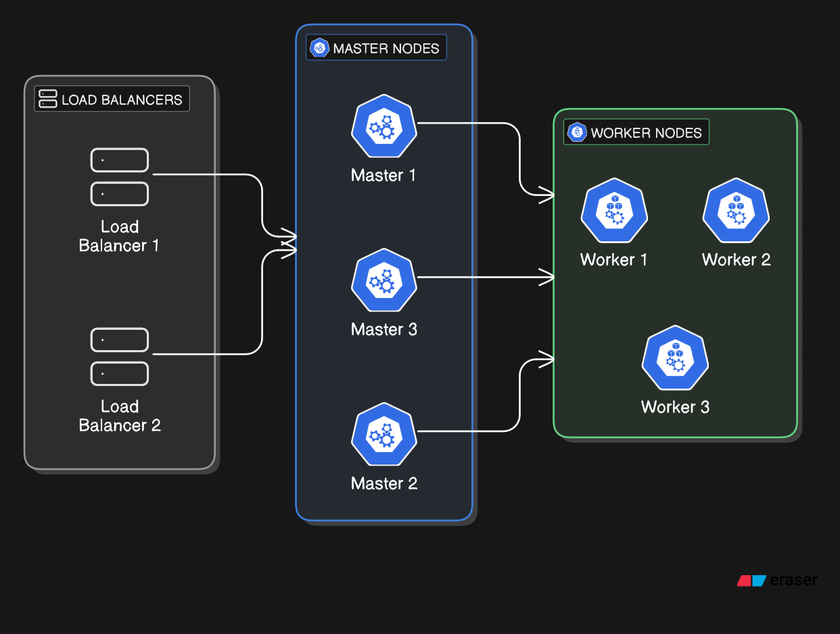Select the WORKER NODES group title
The width and height of the screenshot is (840, 634).
[646, 133]
